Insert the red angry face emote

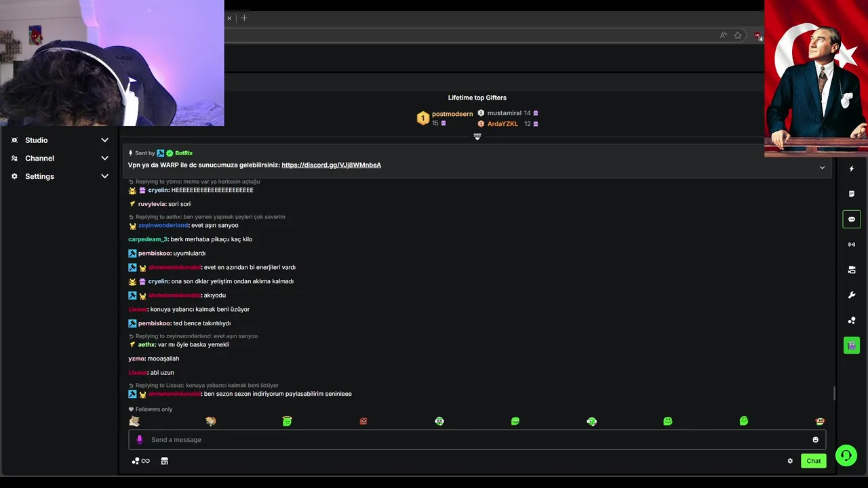point(363,421)
